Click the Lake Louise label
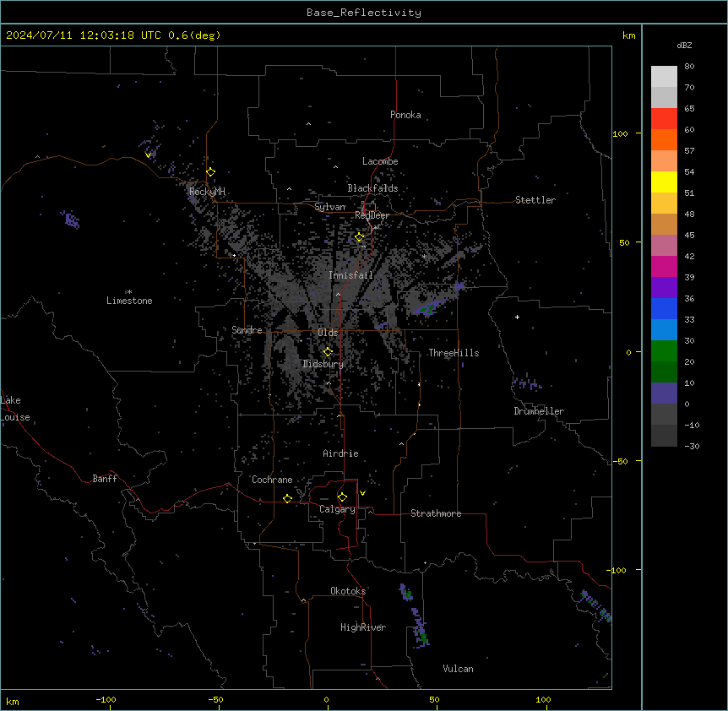The height and width of the screenshot is (711, 728). tap(15, 409)
